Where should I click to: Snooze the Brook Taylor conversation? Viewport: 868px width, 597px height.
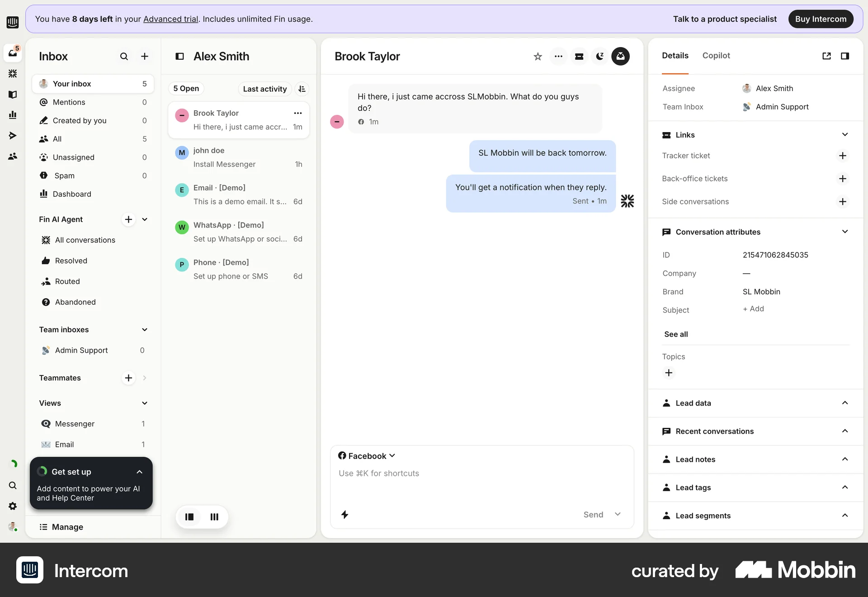click(600, 56)
